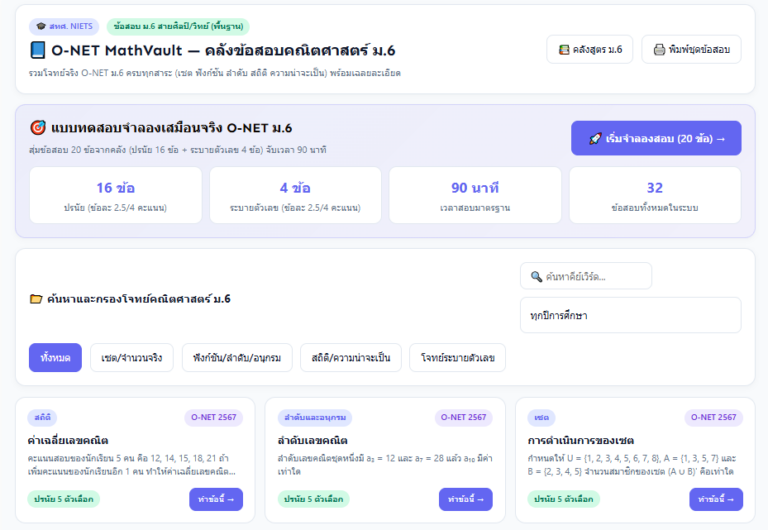Click the พิมพ์ชุดข้อสอบ print button
This screenshot has width=768, height=530.
coord(691,49)
